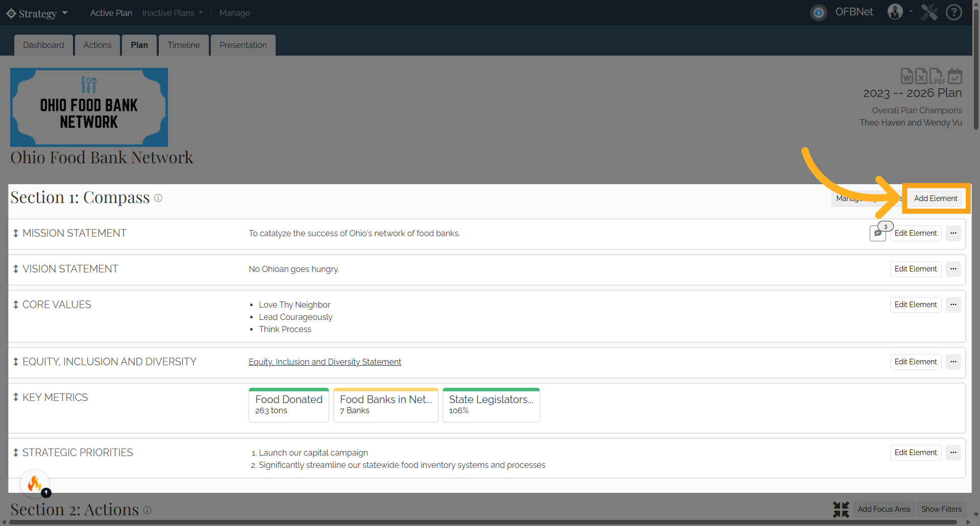Edit the Core Values element
980x526 pixels.
[x=916, y=305]
